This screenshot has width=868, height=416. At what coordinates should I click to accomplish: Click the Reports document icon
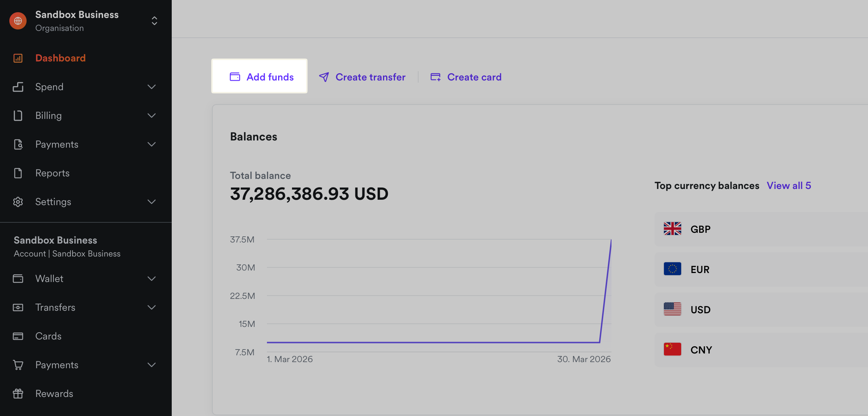18,173
